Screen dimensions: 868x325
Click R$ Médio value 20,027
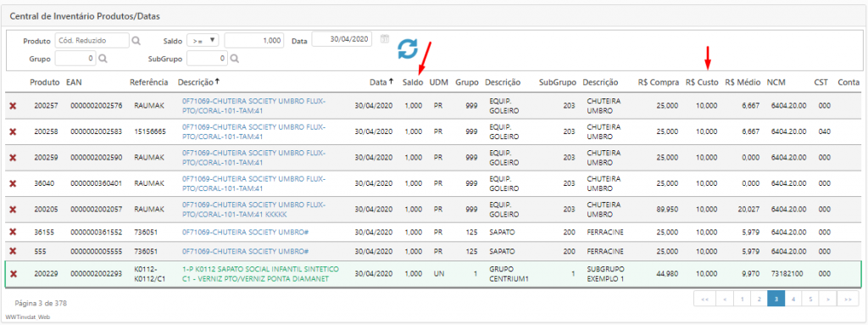[x=748, y=210]
